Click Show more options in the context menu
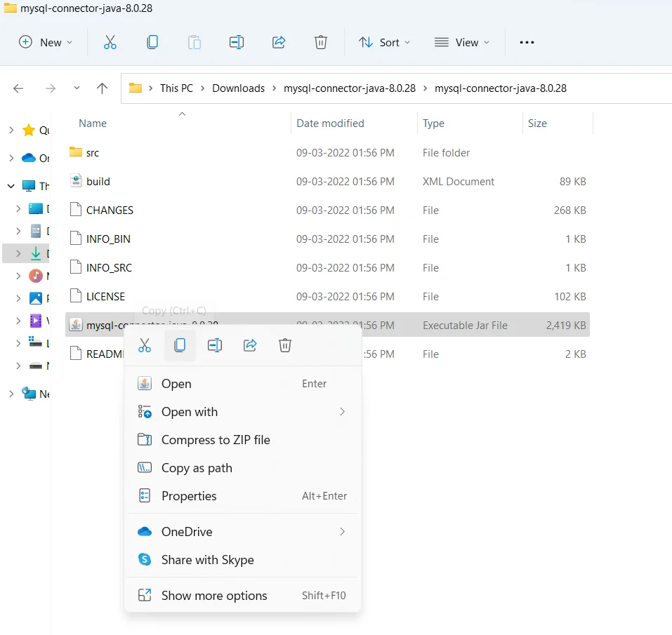 [214, 595]
